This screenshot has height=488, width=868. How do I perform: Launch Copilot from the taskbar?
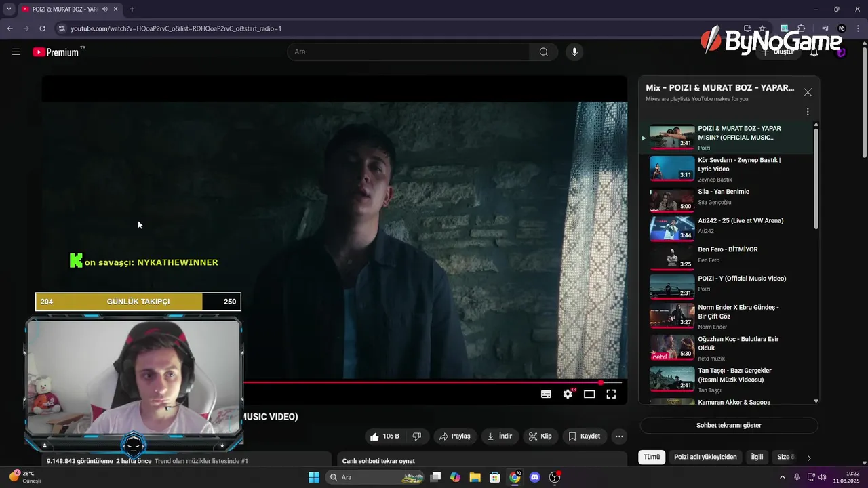[455, 477]
